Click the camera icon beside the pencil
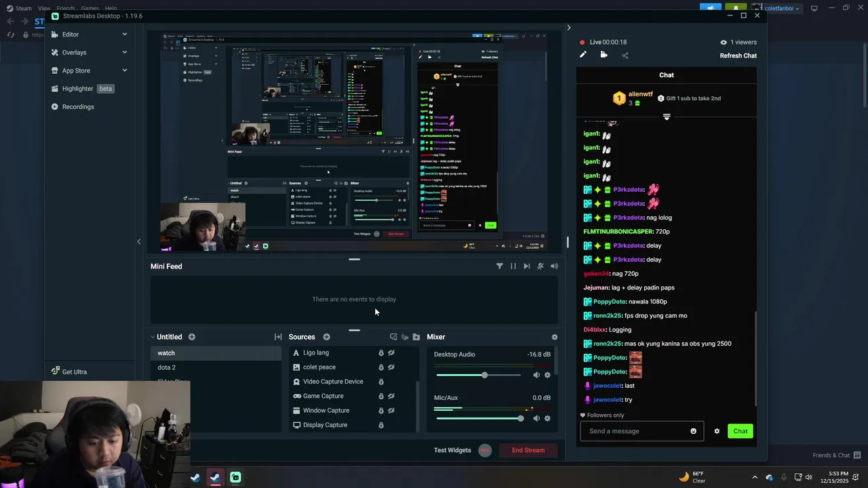Screen dimensions: 868x488 tap(604, 55)
